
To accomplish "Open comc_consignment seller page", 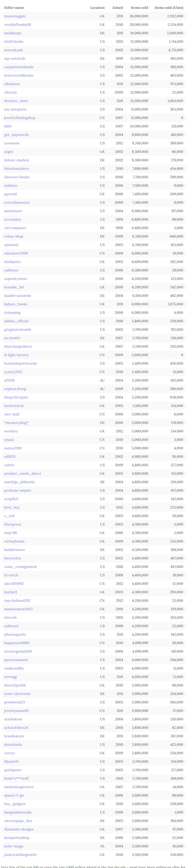I will [21, 567].
